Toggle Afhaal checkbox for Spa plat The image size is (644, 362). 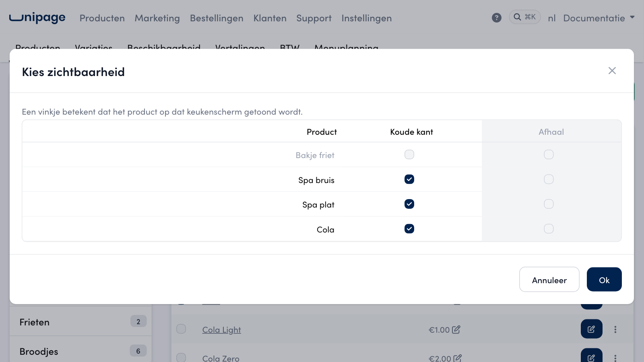coord(549,204)
